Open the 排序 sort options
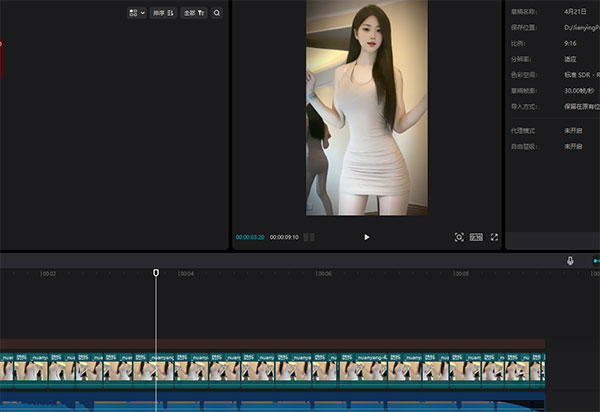This screenshot has height=412, width=600. pos(163,13)
